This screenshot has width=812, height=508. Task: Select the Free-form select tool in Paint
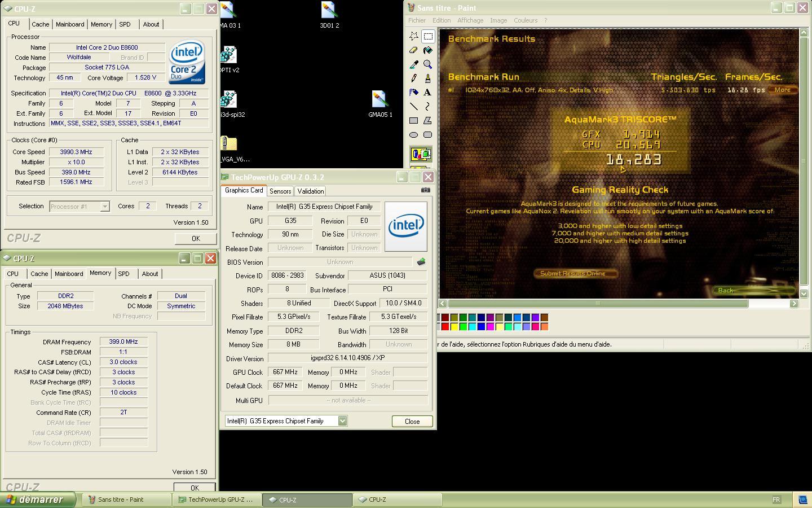[x=414, y=36]
